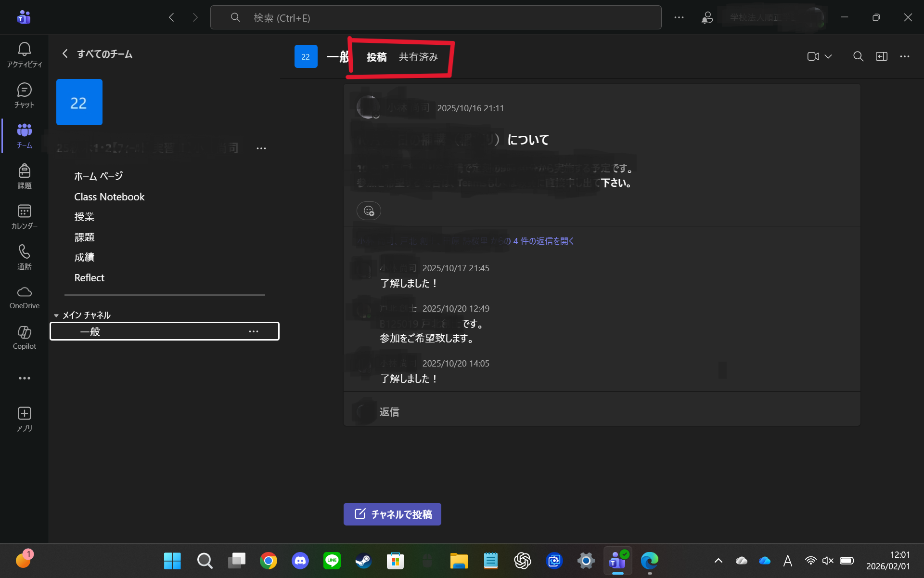Viewport: 924px width, 578px height.
Task: Open more options for 一般 channel
Action: pyautogui.click(x=254, y=331)
